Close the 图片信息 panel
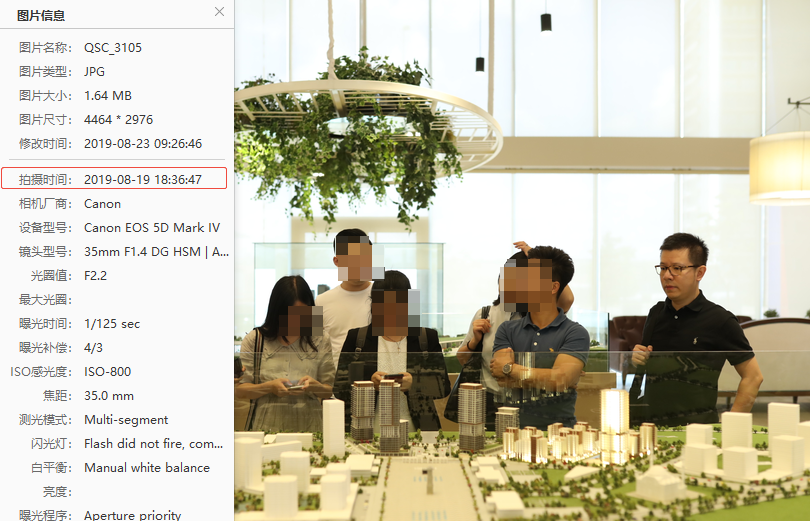 coord(220,12)
